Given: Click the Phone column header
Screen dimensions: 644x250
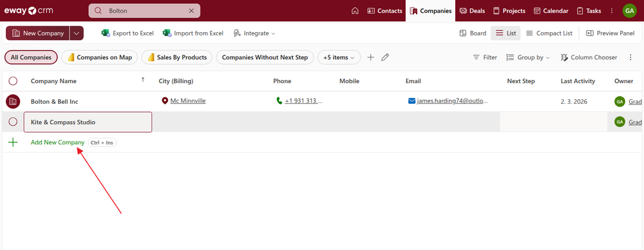Looking at the screenshot, I should coord(282,81).
